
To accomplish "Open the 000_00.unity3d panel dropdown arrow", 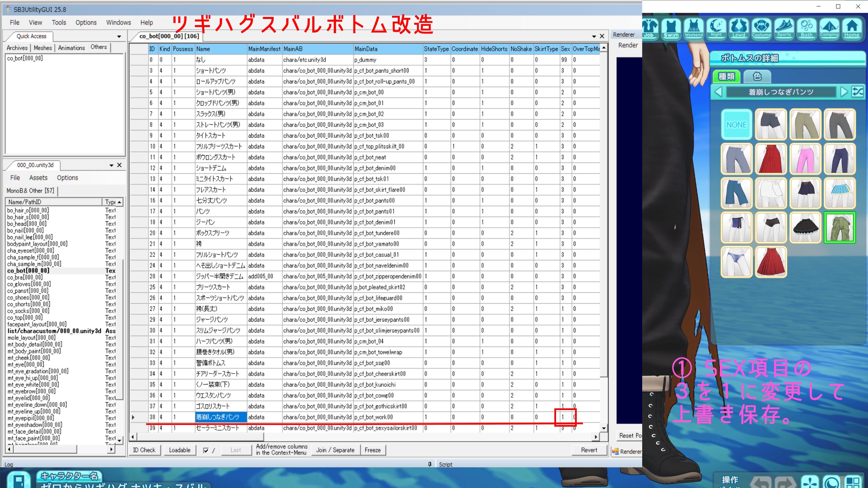I will click(111, 165).
